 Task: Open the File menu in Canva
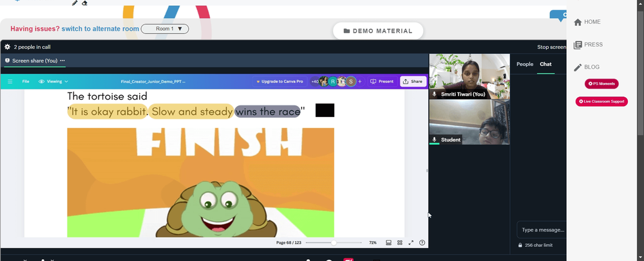tap(26, 82)
